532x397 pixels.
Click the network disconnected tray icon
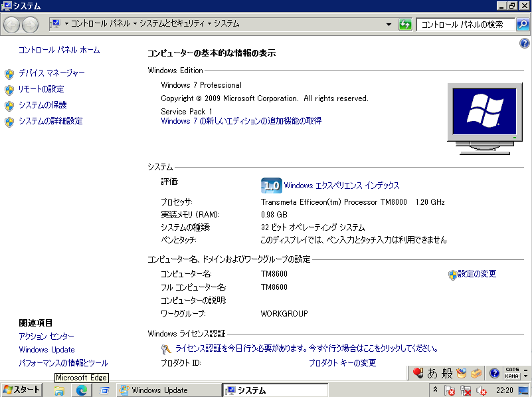465,390
